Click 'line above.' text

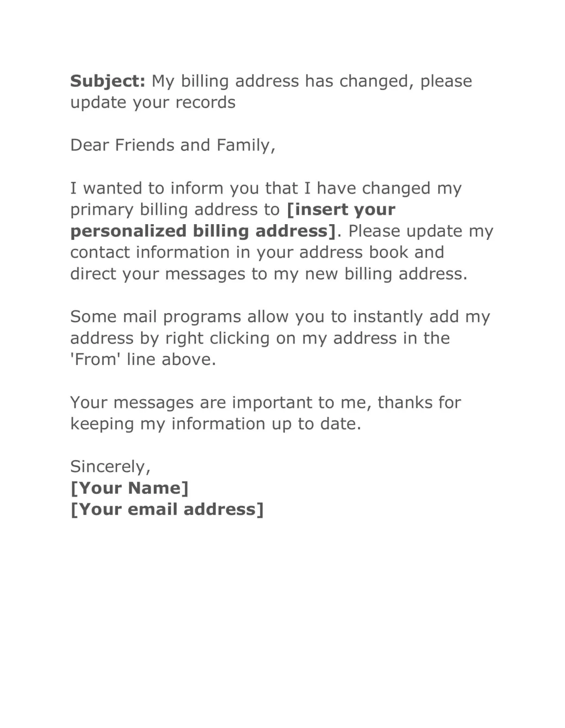[171, 359]
